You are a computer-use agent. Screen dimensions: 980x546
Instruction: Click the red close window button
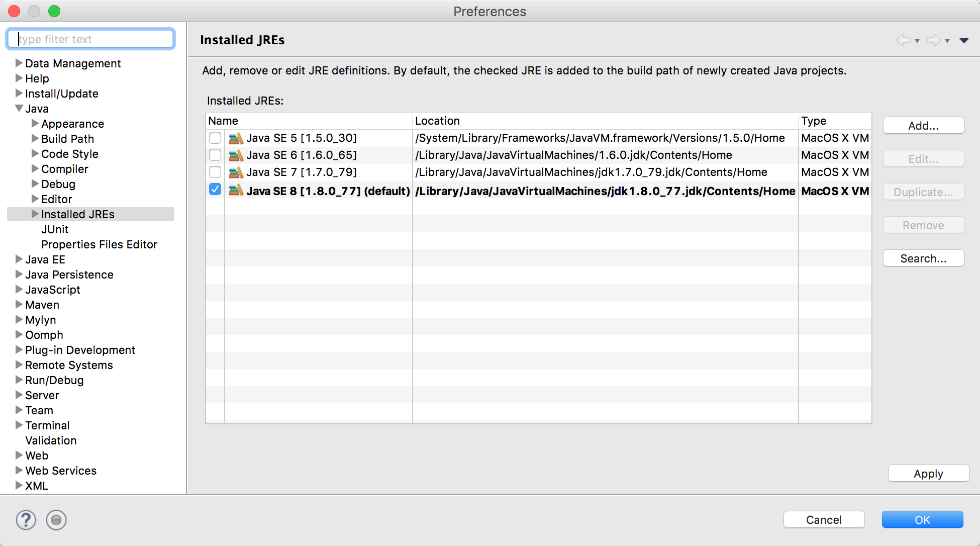pos(14,11)
